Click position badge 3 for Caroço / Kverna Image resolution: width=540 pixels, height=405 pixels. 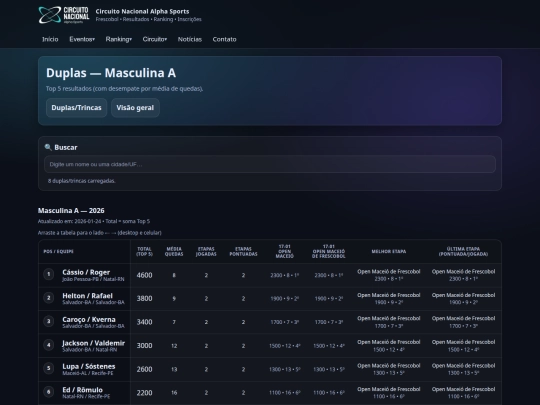point(49,321)
